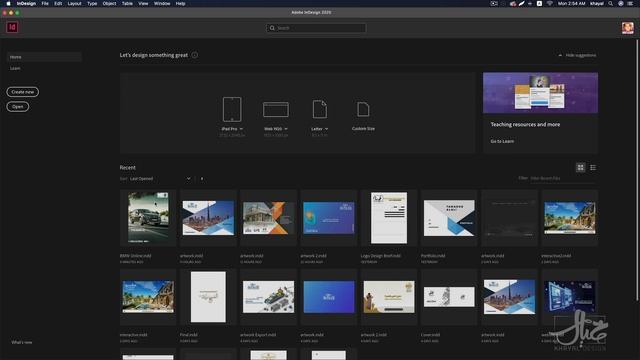Open the Help menu
Viewport: 640px width, 360px height.
pos(180,3)
